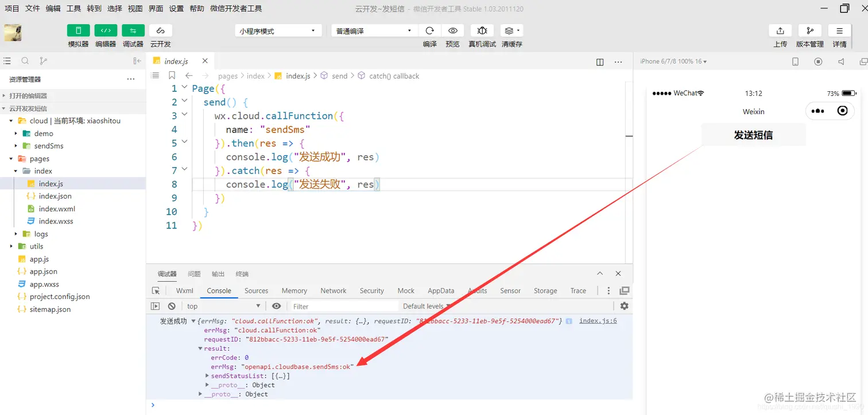Collapse the pages folder

(72, 158)
